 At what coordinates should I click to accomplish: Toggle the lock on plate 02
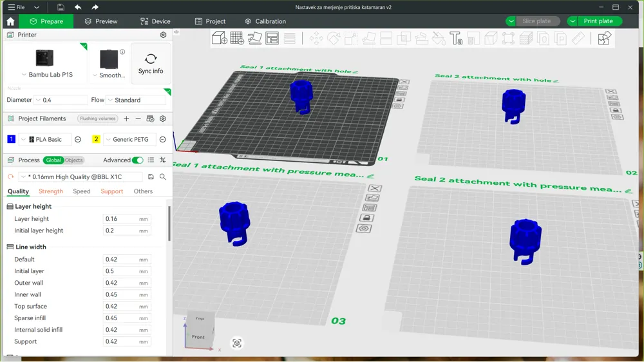(x=615, y=110)
